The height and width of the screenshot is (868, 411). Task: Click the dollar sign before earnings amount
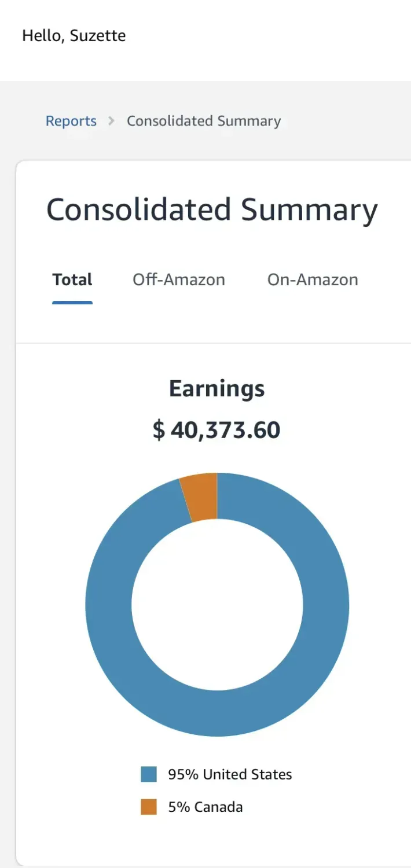tap(159, 430)
